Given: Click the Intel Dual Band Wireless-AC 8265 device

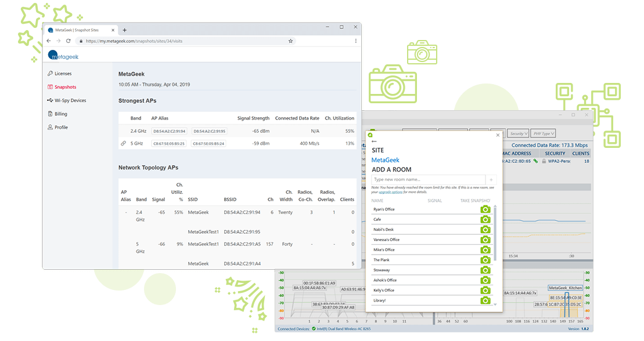Looking at the screenshot, I should point(343,329).
